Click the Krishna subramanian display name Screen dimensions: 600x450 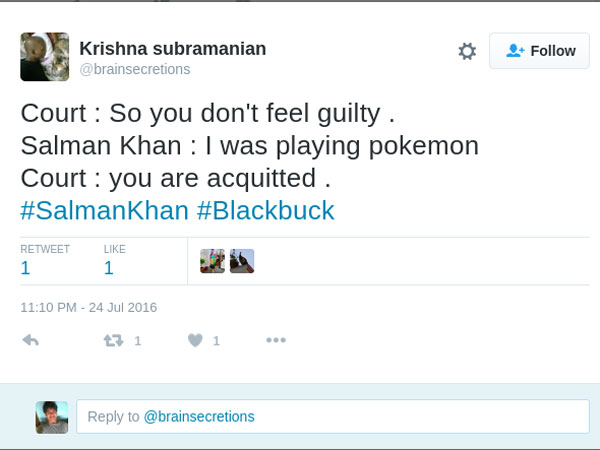pyautogui.click(x=173, y=49)
